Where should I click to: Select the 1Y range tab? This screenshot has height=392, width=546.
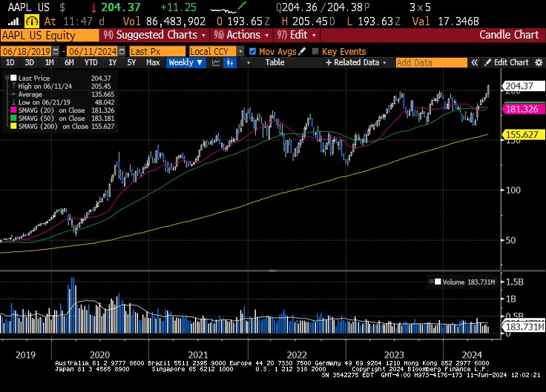tap(112, 62)
